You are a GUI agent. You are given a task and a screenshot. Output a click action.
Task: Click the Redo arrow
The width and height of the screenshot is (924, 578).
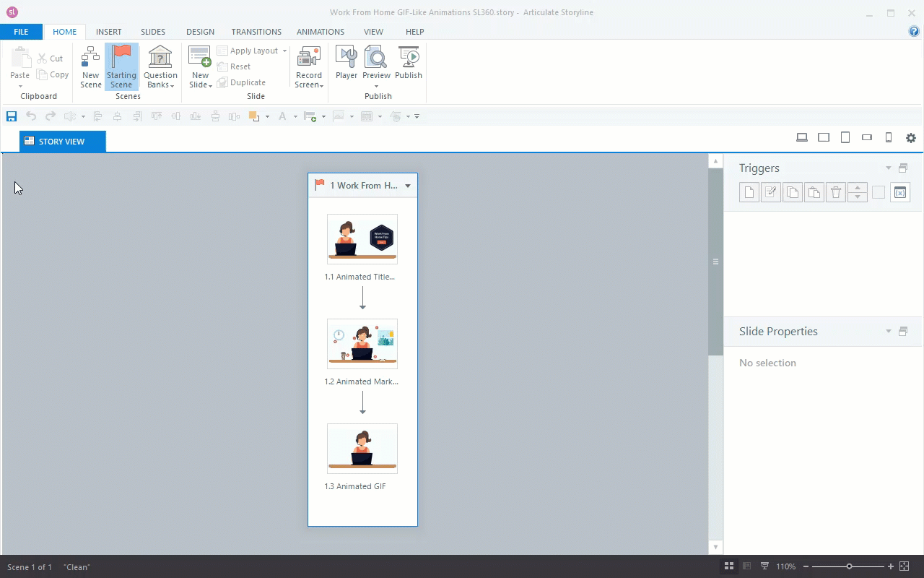[x=51, y=116]
